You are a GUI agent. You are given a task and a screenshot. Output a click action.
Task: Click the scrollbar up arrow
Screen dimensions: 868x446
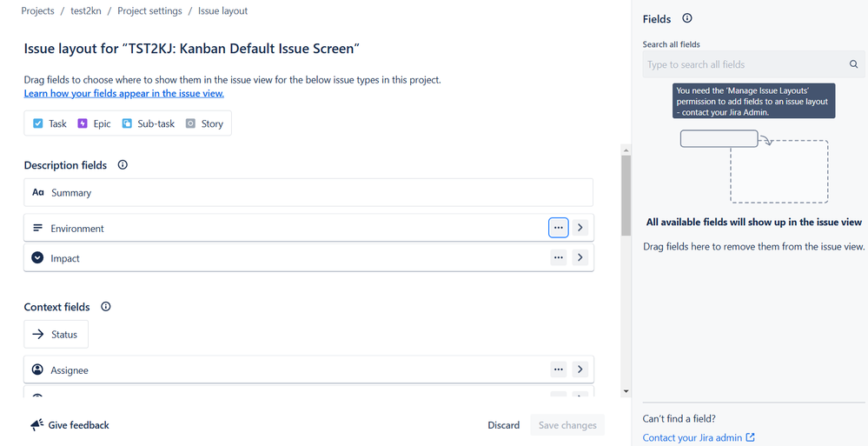click(x=626, y=150)
